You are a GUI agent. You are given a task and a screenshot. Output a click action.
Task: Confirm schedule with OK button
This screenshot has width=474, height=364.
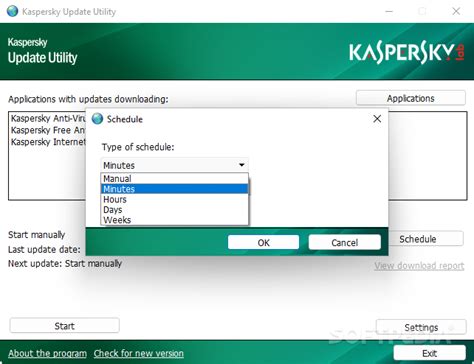[x=263, y=242]
